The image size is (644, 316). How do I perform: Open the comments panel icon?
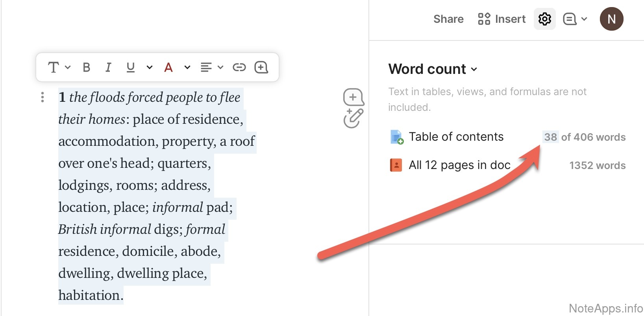pyautogui.click(x=574, y=19)
